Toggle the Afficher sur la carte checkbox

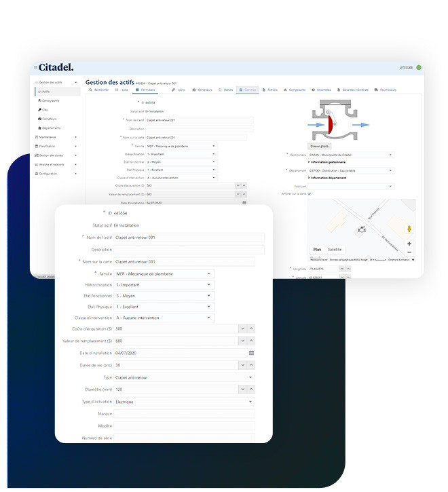(310, 193)
